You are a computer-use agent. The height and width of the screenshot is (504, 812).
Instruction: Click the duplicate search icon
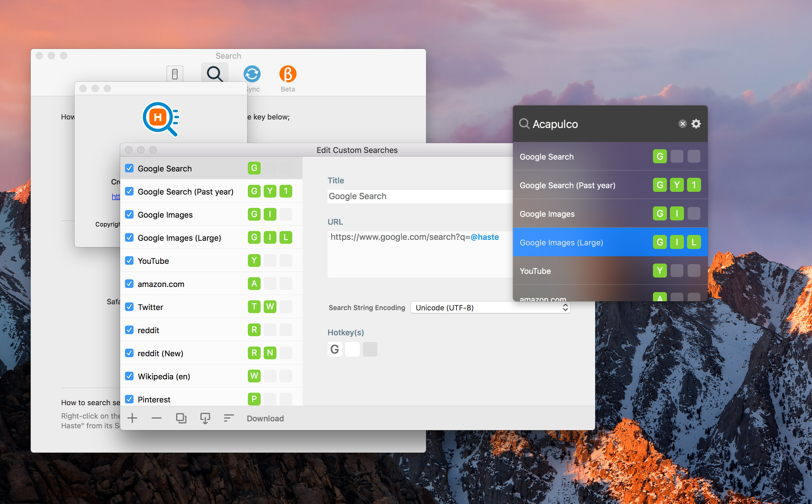point(181,418)
